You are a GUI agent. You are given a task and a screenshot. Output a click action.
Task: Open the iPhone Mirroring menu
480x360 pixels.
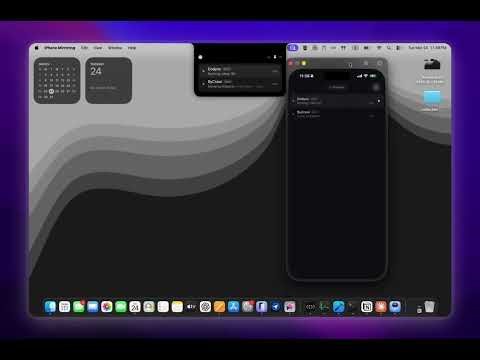point(60,48)
